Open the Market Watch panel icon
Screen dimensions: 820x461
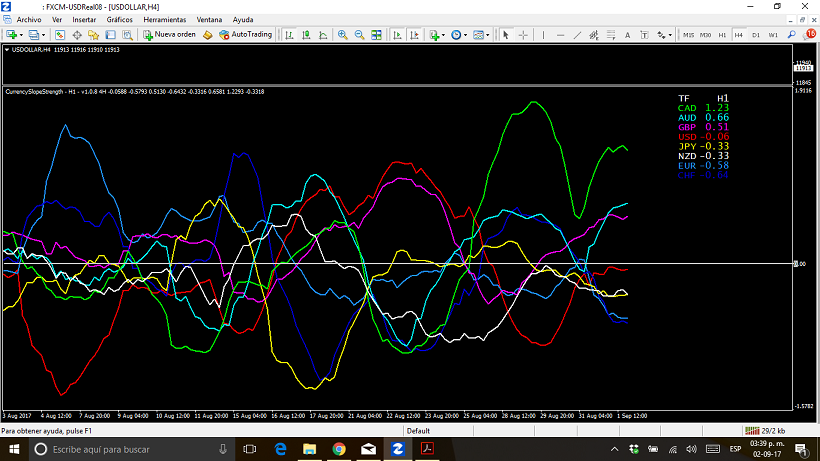62,35
